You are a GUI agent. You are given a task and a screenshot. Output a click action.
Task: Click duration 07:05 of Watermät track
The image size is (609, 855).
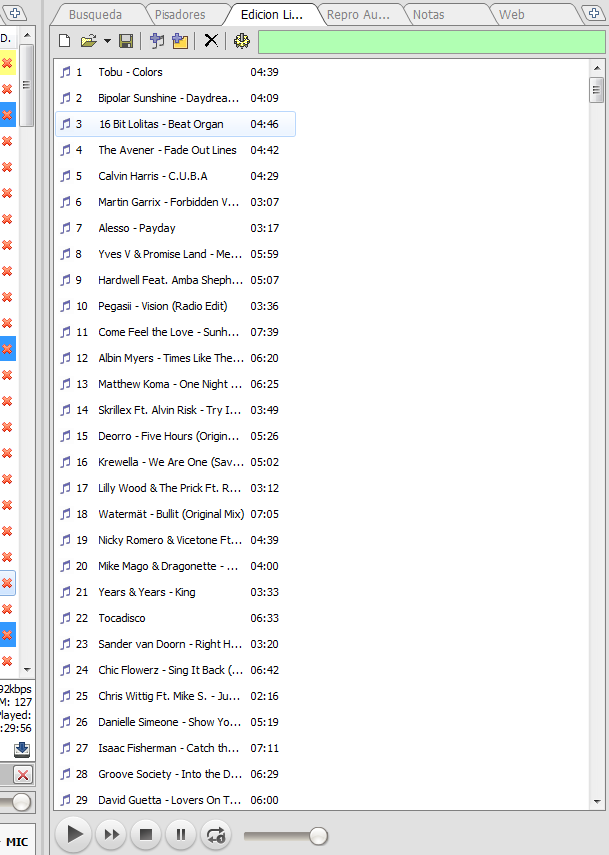264,514
